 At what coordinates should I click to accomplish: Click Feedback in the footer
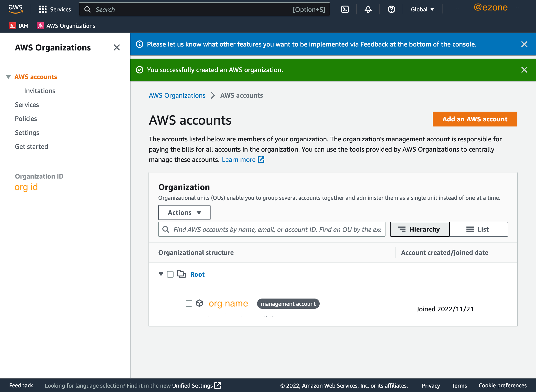pyautogui.click(x=21, y=385)
